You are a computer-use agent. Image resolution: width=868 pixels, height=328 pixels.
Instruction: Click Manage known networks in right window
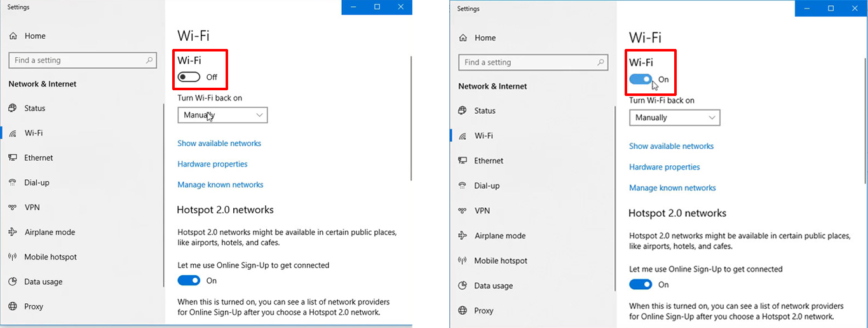672,188
